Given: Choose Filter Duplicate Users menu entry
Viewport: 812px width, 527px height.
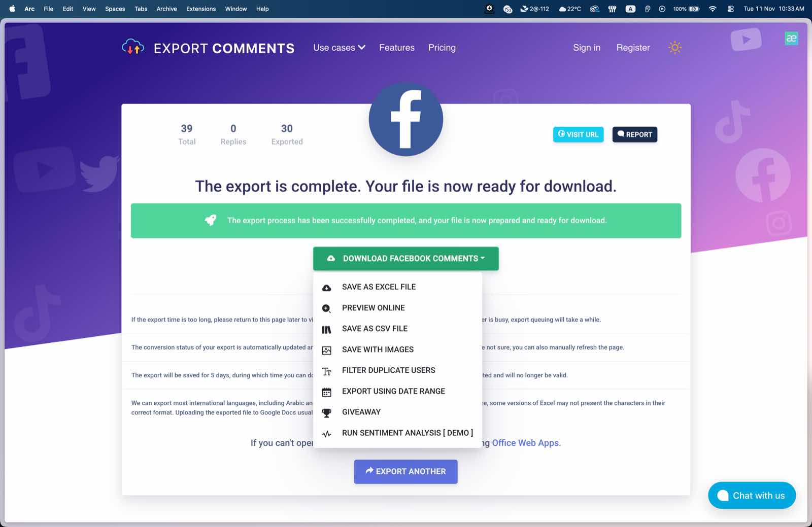Looking at the screenshot, I should (388, 370).
